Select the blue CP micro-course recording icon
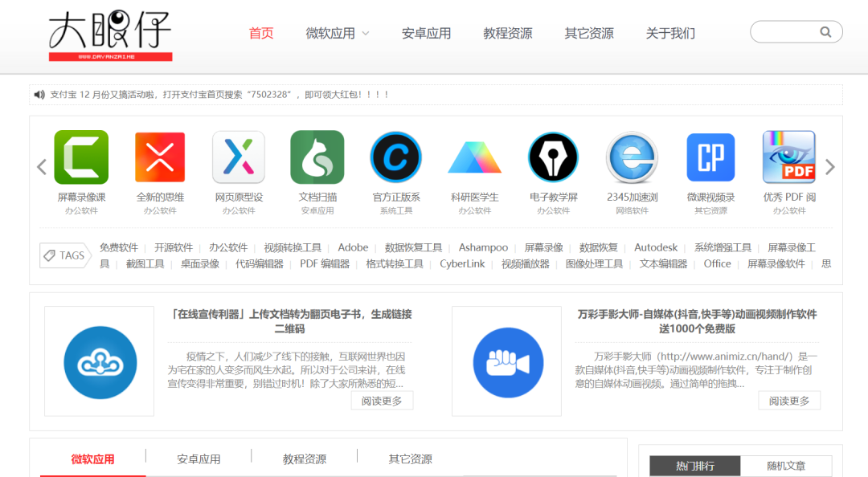This screenshot has height=477, width=868. pos(710,157)
